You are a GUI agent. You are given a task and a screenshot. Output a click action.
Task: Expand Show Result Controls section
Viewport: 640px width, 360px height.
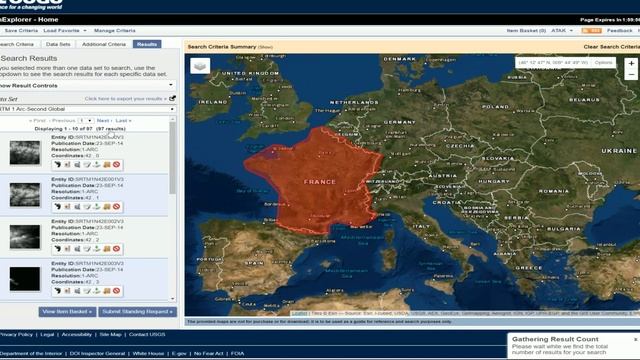click(88, 86)
